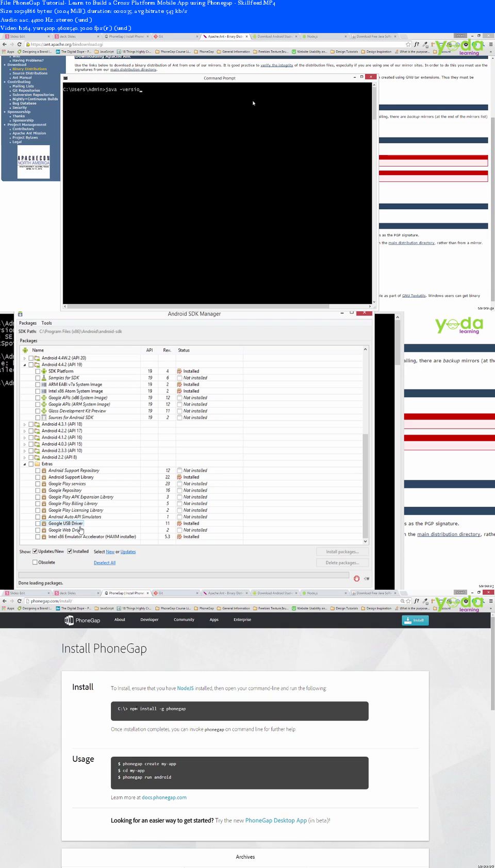Check the Samples for SDK checkbox

[x=38, y=378]
